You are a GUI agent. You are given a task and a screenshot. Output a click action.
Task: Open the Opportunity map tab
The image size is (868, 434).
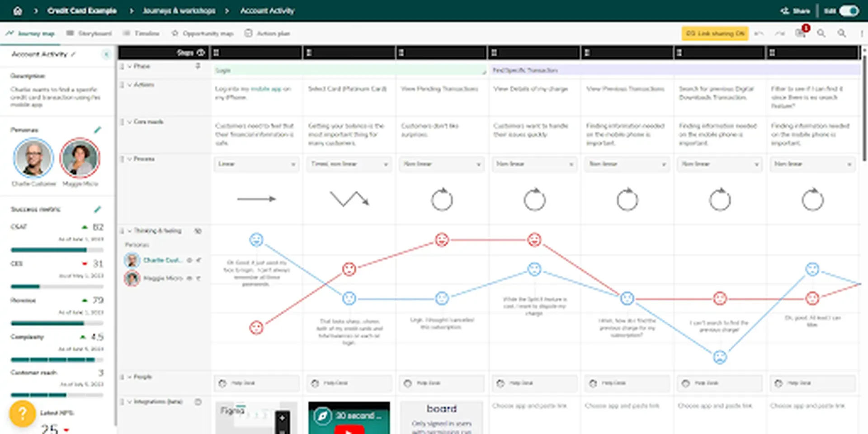point(203,33)
